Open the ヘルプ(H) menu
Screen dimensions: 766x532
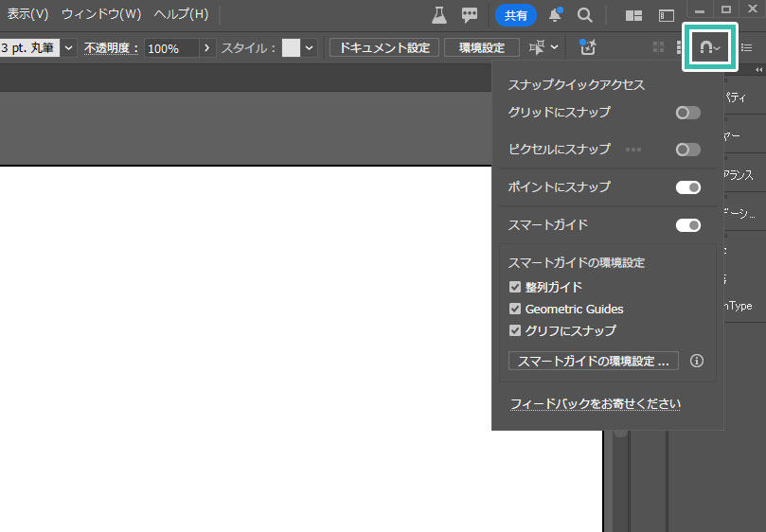(181, 14)
